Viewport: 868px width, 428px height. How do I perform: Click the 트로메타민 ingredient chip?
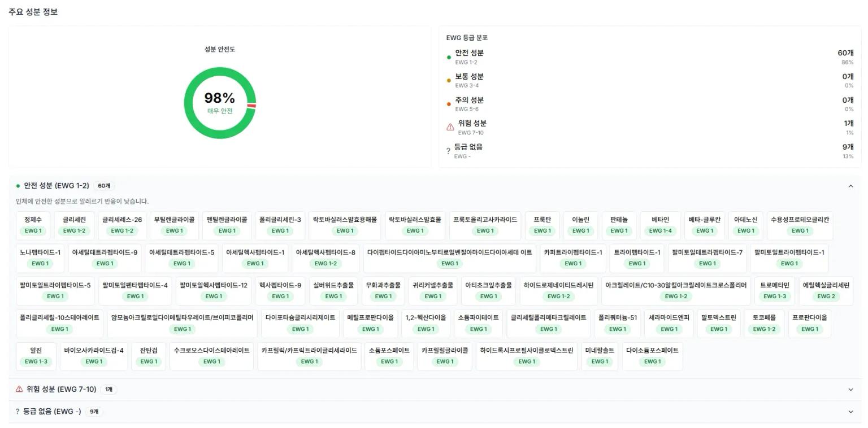(774, 291)
